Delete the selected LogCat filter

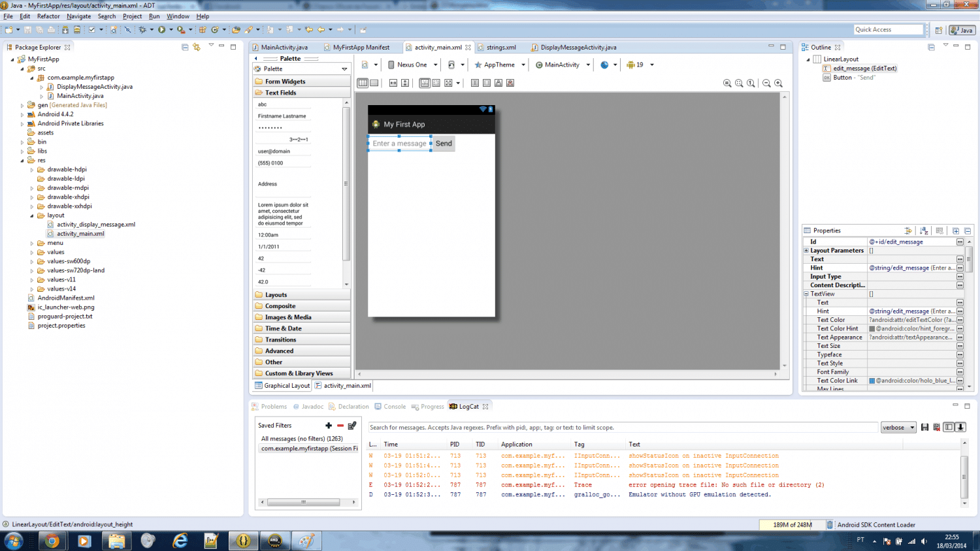[340, 426]
